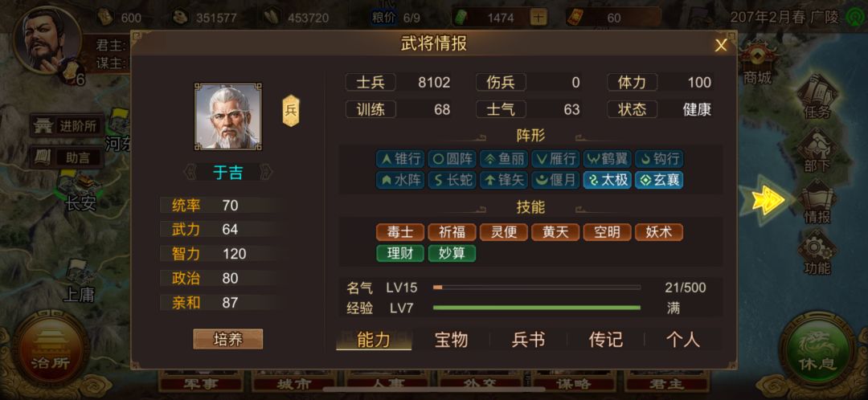Switch to the 宝物 tab

pos(451,340)
